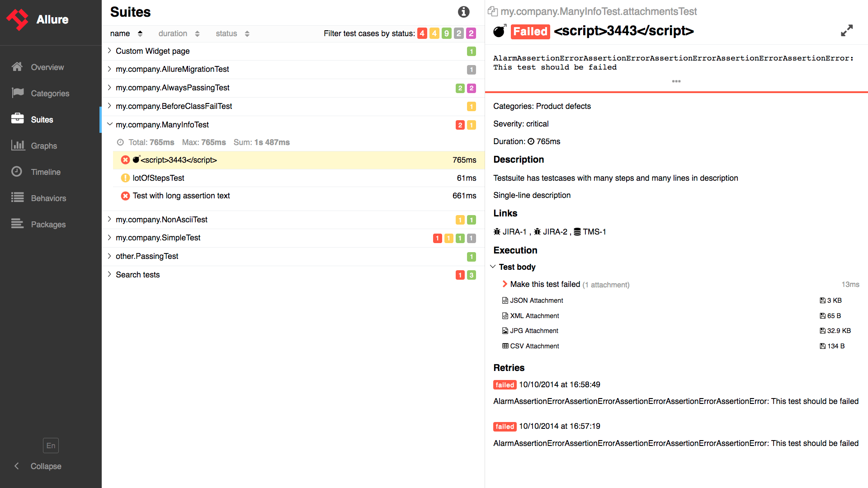Open the Suites tab in sidebar
Screen dimensions: 868x488
coord(42,119)
